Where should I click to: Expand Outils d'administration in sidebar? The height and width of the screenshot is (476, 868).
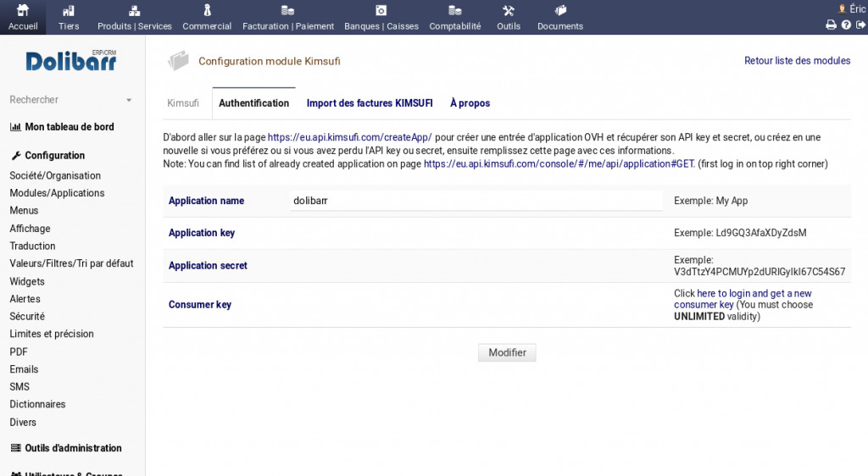tap(73, 448)
